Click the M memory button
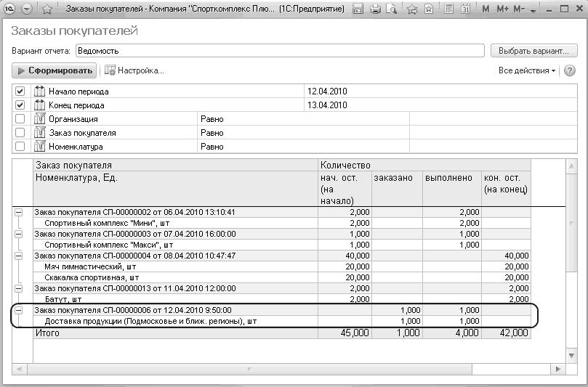This screenshot has height=387, width=588. [486, 9]
